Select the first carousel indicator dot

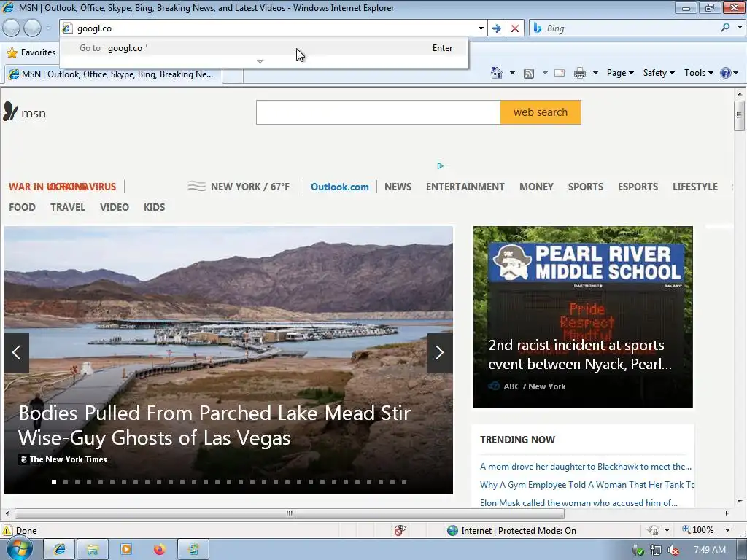[54, 482]
